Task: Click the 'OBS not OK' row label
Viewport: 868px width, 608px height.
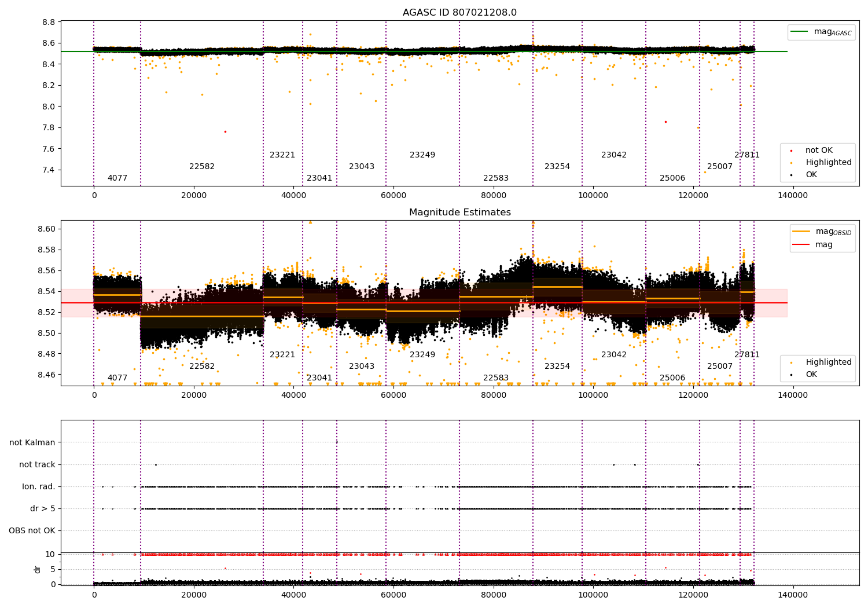Action: point(32,530)
